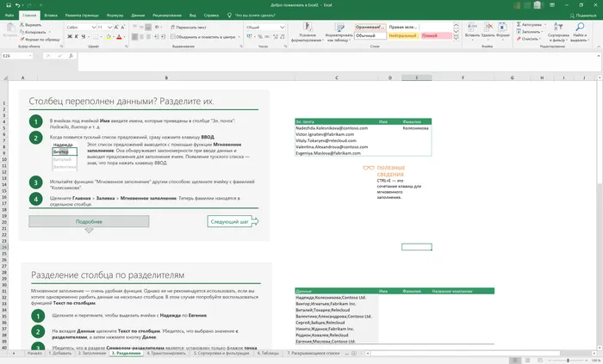The height and width of the screenshot is (364, 603).
Task: Click cell with Nadezhda.Kolesnikova@contoso.com
Action: (x=337, y=128)
